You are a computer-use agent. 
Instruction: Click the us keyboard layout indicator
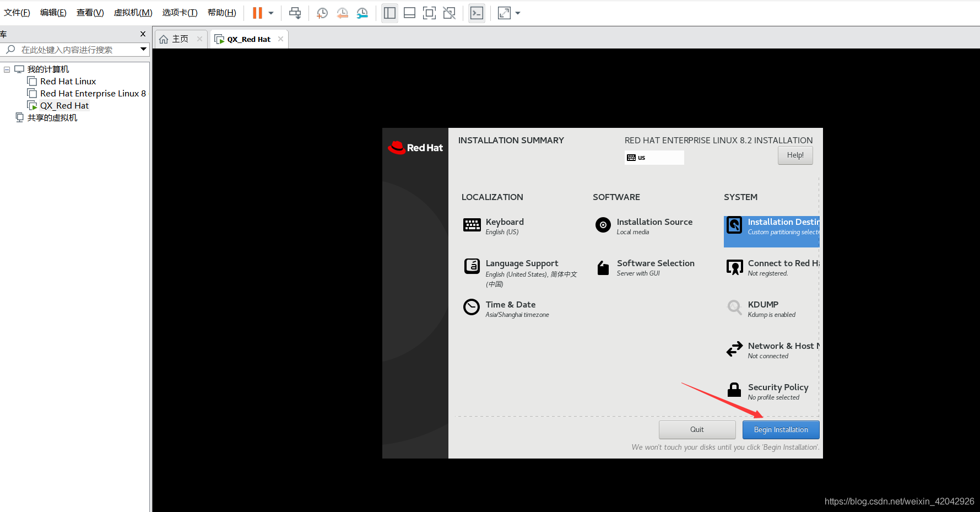654,158
